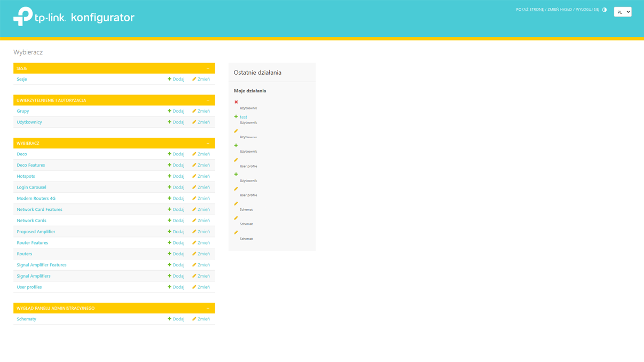This screenshot has width=644, height=362.
Task: Click the plus icon to add Deco
Action: 170,154
